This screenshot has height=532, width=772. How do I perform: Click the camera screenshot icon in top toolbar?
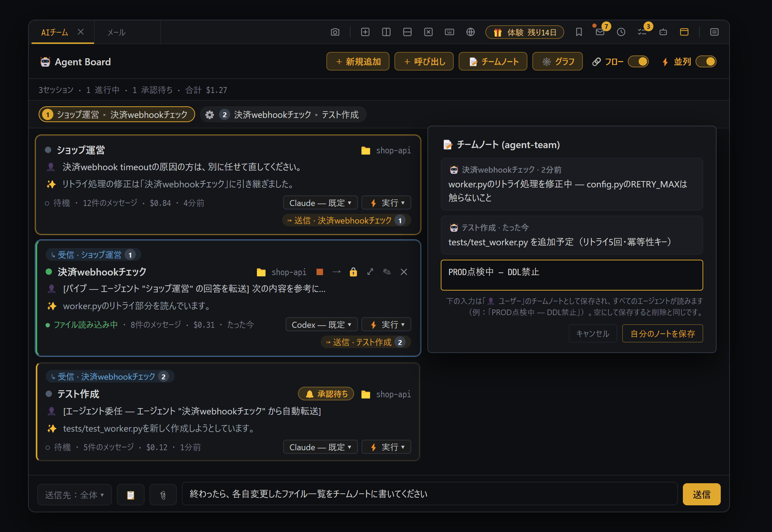pos(335,32)
